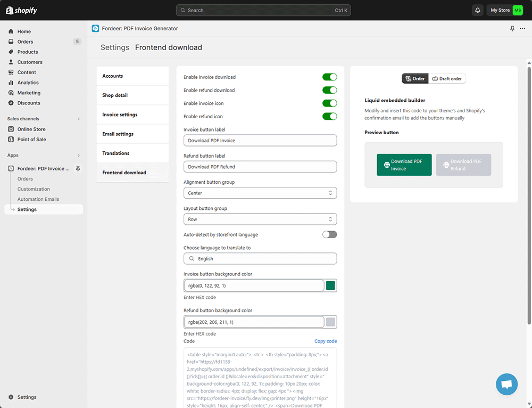
Task: Open Orders under Fordeer app
Action: [25, 178]
